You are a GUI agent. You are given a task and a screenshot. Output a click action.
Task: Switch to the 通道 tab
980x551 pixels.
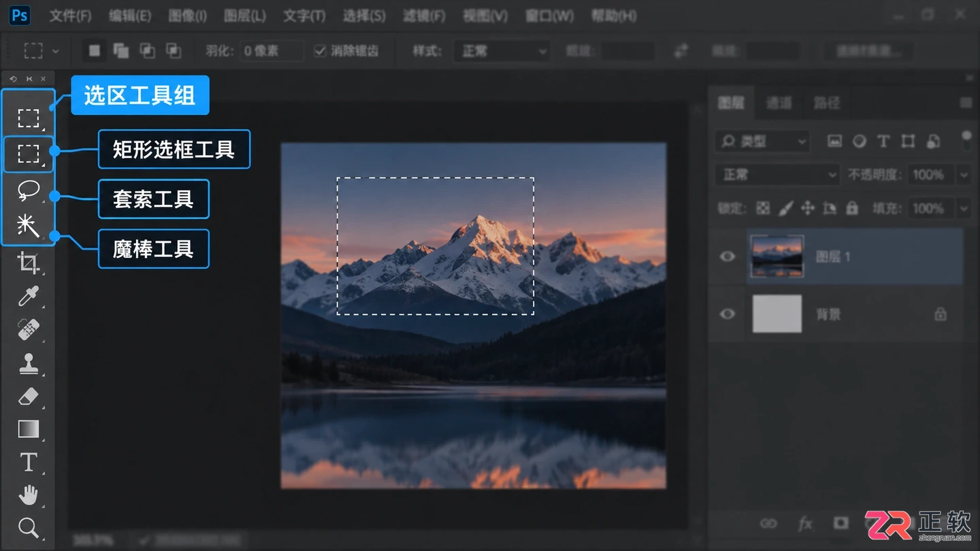click(779, 103)
